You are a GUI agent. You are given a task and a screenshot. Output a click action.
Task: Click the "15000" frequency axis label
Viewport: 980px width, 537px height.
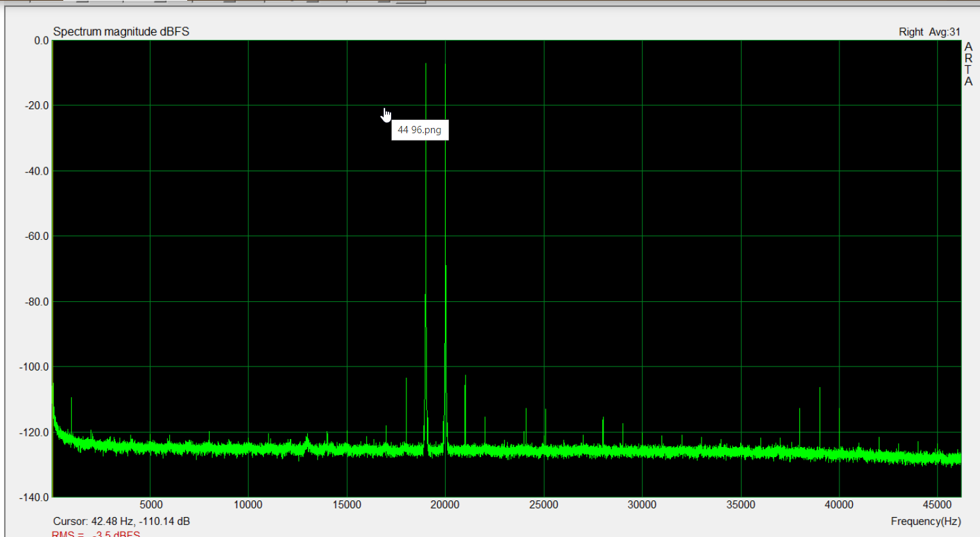(x=347, y=505)
